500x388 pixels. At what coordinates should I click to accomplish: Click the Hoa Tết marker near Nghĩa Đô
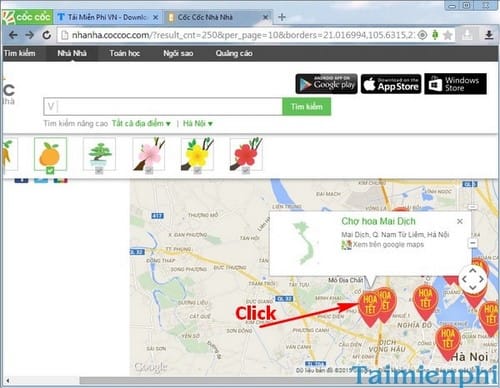(425, 302)
